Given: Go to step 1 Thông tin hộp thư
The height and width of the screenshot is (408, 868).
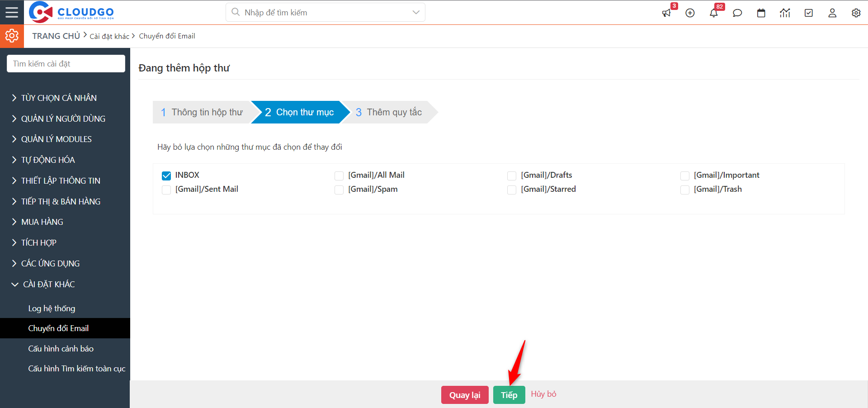Looking at the screenshot, I should click(x=202, y=112).
